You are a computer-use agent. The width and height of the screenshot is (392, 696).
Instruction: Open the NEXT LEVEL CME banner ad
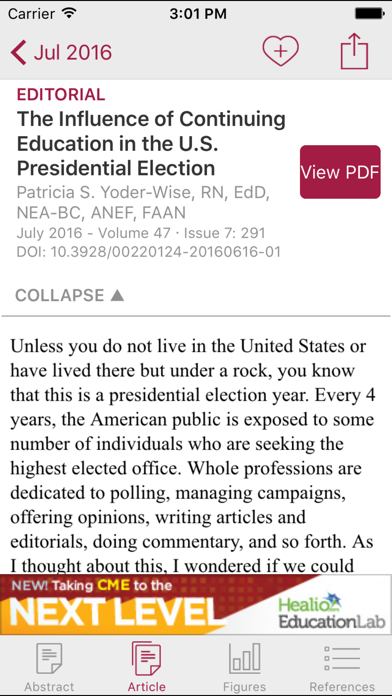[x=196, y=605]
